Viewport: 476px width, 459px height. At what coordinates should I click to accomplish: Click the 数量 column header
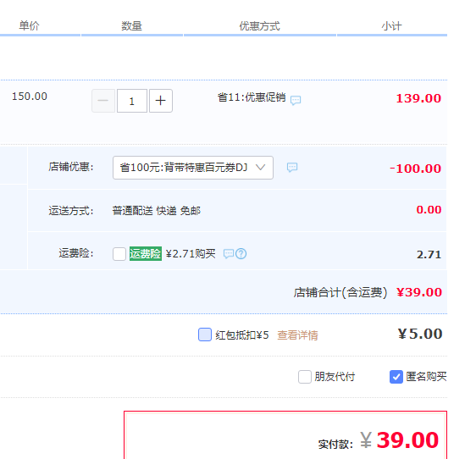pyautogui.click(x=132, y=25)
